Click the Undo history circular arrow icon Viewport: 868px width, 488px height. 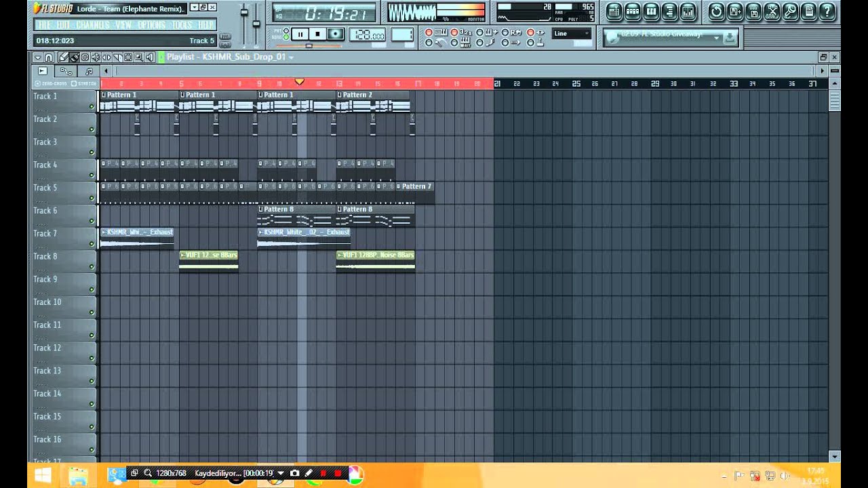click(717, 12)
